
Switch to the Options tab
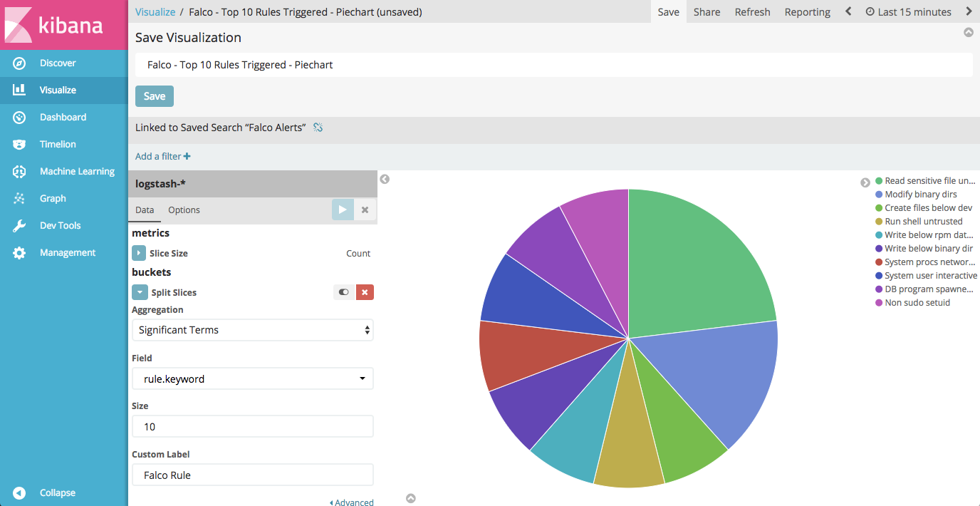184,210
